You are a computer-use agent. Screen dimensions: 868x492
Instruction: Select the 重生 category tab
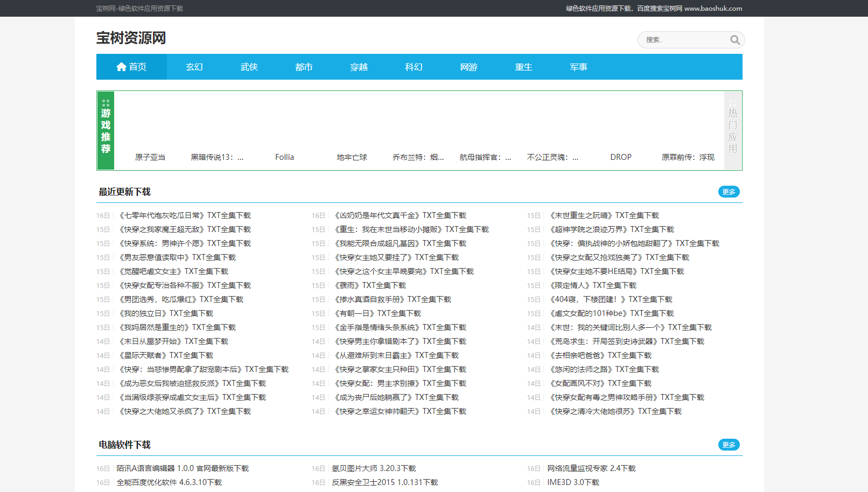pos(524,67)
